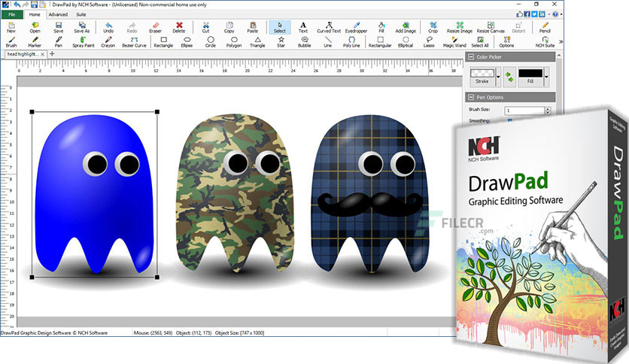629x364 pixels.
Task: Open NCH Suite from the ribbon
Action: pyautogui.click(x=545, y=42)
